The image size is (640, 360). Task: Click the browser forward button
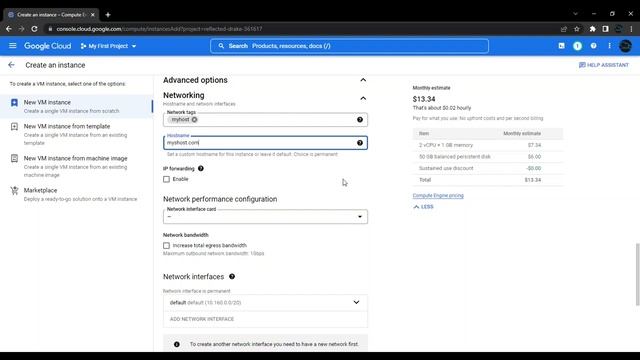point(21,29)
